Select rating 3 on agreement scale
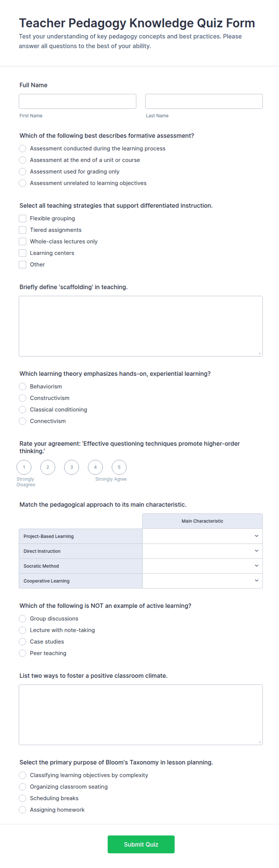 71,467
